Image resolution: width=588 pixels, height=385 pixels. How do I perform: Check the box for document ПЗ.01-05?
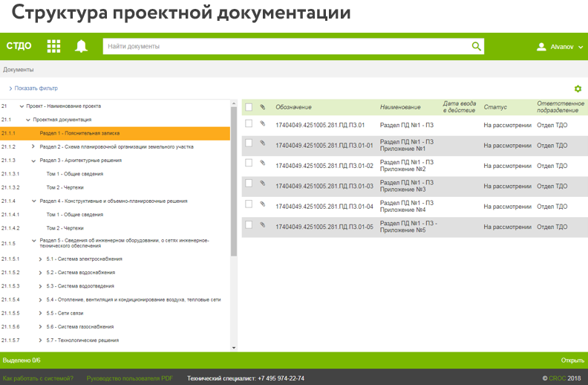click(x=249, y=224)
